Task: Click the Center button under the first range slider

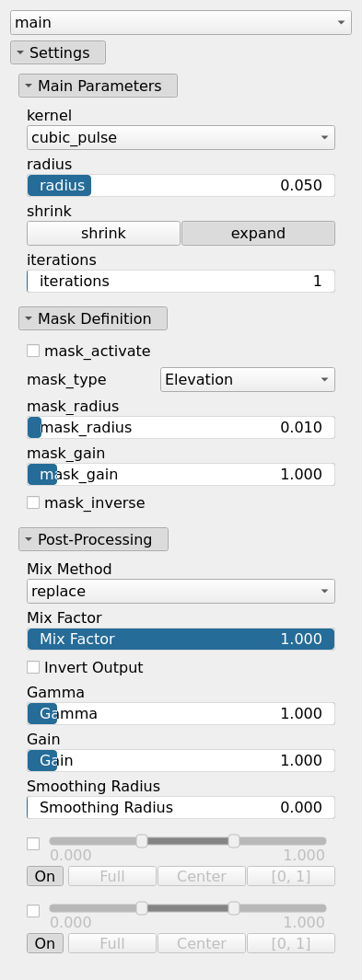Action: (202, 876)
